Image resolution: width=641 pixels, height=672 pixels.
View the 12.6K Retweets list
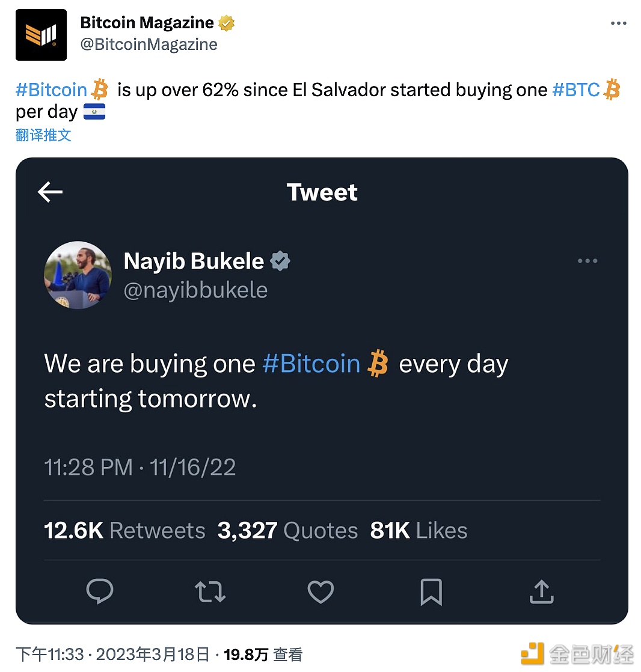(124, 530)
